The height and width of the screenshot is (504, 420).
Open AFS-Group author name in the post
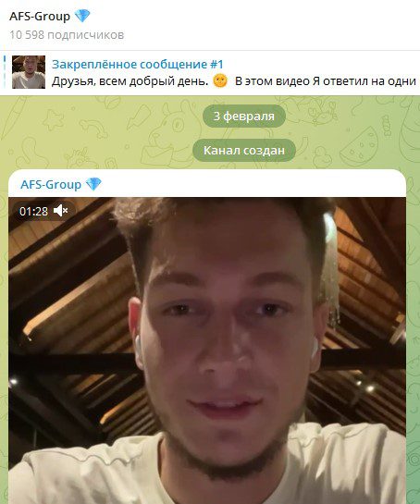coord(51,185)
